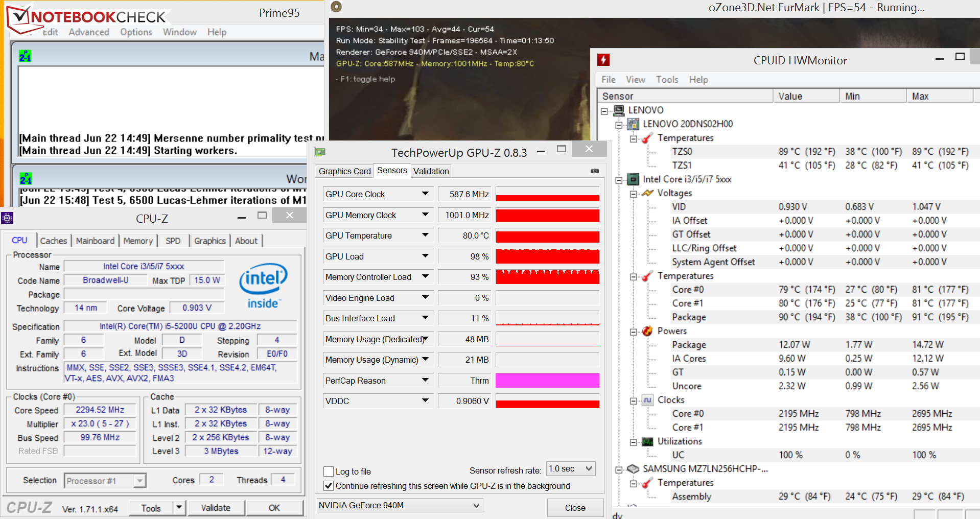The image size is (980, 519).
Task: Open the HWMonitor File menu
Action: tap(609, 80)
